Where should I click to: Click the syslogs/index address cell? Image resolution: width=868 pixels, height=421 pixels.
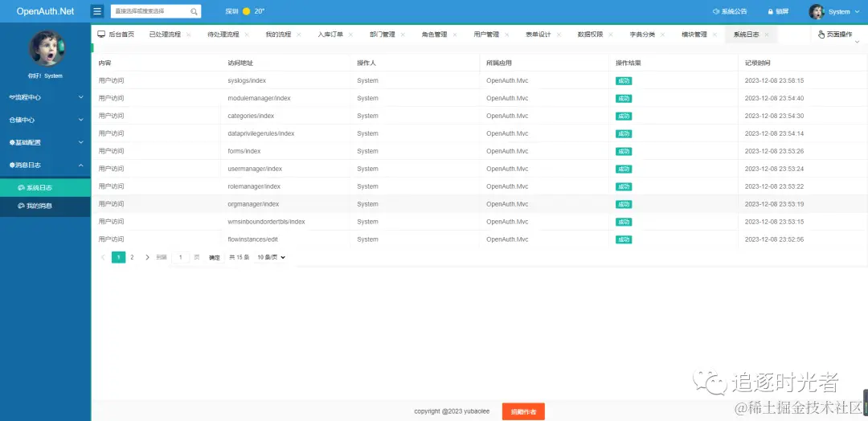click(247, 81)
